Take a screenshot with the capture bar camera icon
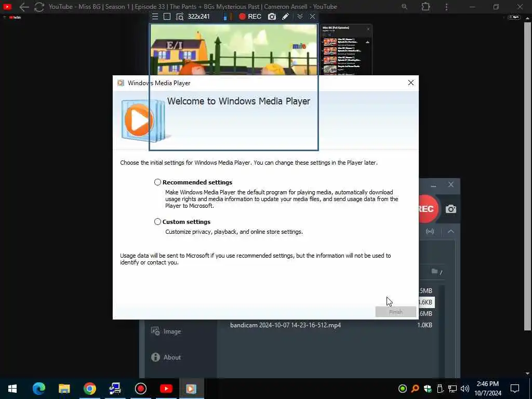The width and height of the screenshot is (532, 399). click(272, 17)
